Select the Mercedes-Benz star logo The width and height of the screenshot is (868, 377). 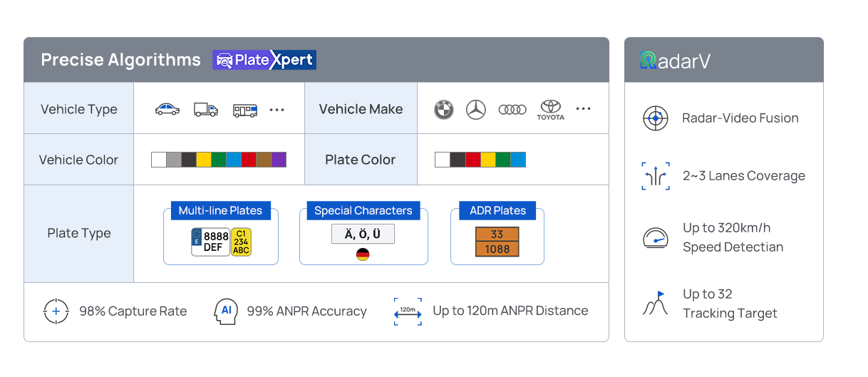tap(476, 110)
